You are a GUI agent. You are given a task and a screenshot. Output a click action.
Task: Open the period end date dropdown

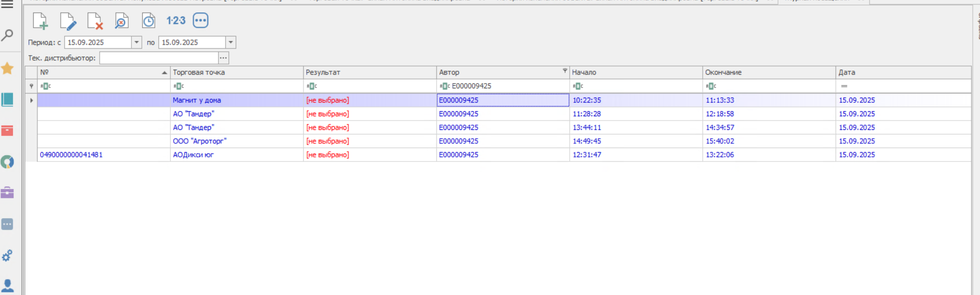pyautogui.click(x=231, y=43)
